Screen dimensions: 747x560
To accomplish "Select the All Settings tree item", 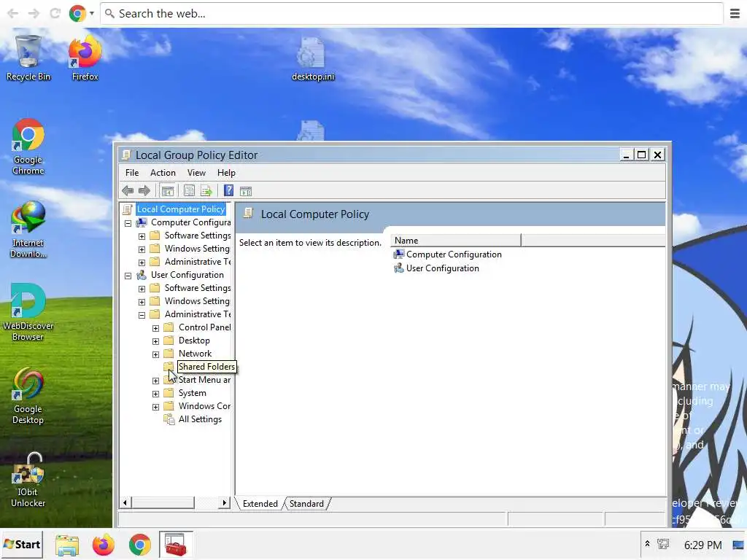I will pos(200,419).
